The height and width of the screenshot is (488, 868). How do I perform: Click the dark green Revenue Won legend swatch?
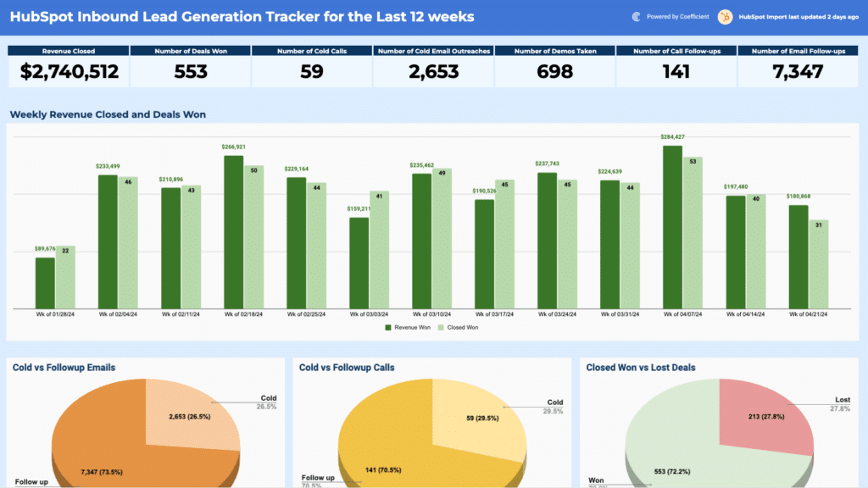coord(388,328)
